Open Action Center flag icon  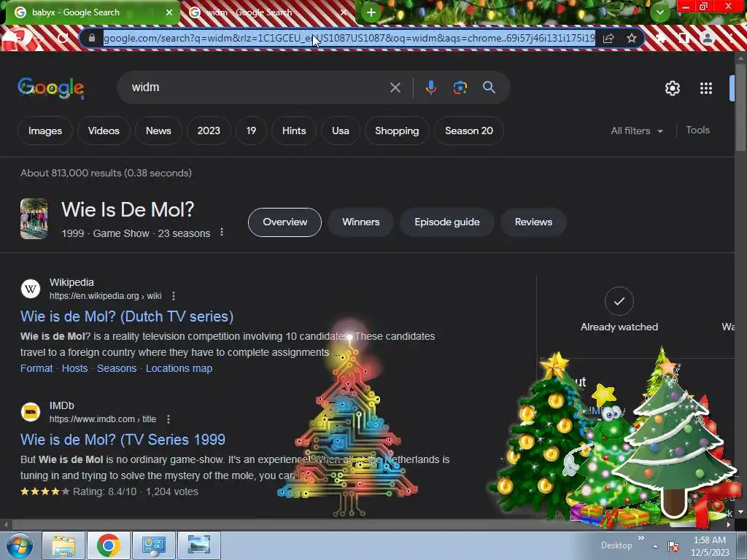[673, 546]
